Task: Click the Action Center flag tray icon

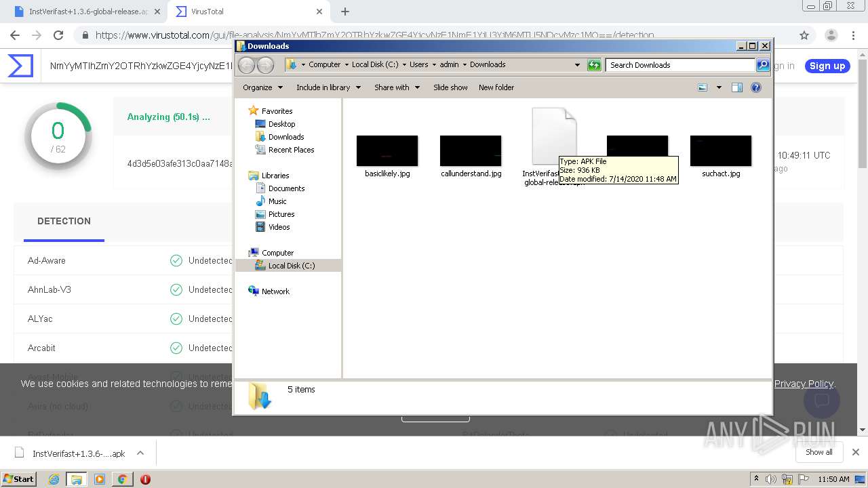Action: pyautogui.click(x=803, y=479)
